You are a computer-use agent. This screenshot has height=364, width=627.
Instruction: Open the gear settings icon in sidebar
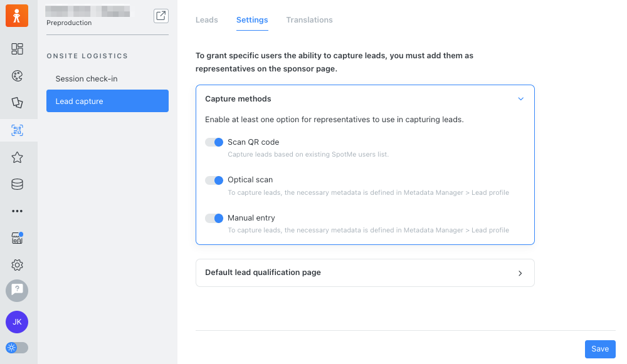click(x=17, y=265)
